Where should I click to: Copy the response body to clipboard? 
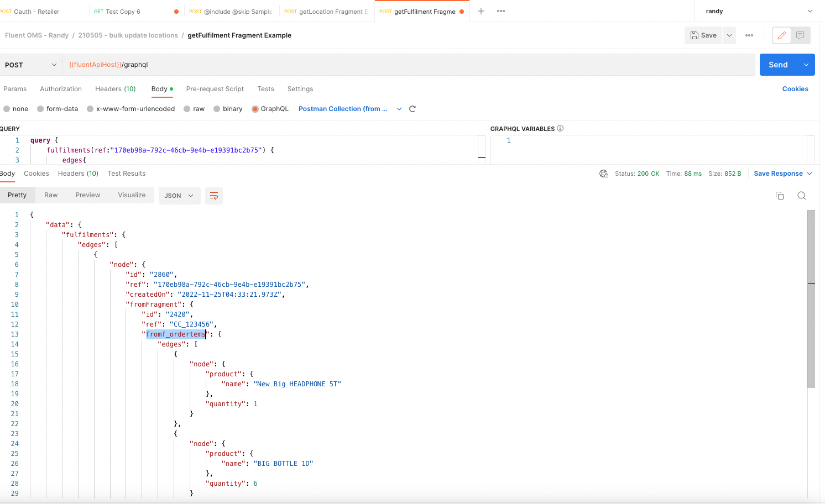(x=780, y=196)
